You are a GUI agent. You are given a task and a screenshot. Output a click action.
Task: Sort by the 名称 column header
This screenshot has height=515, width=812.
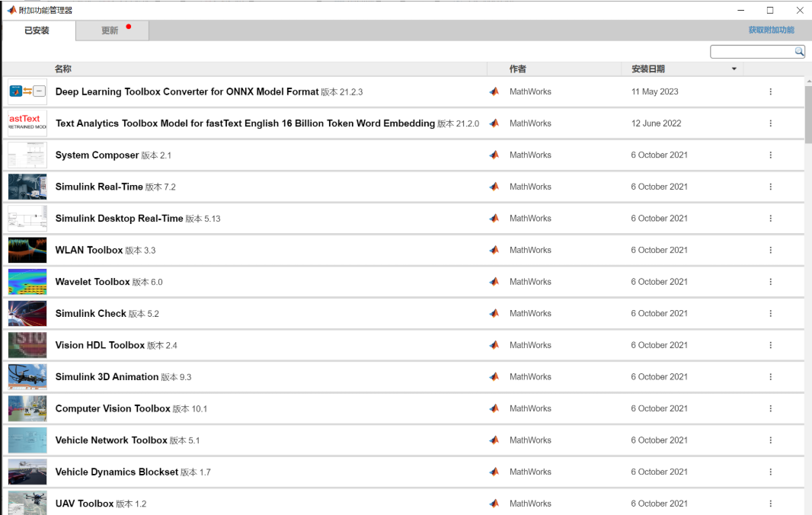(x=63, y=69)
